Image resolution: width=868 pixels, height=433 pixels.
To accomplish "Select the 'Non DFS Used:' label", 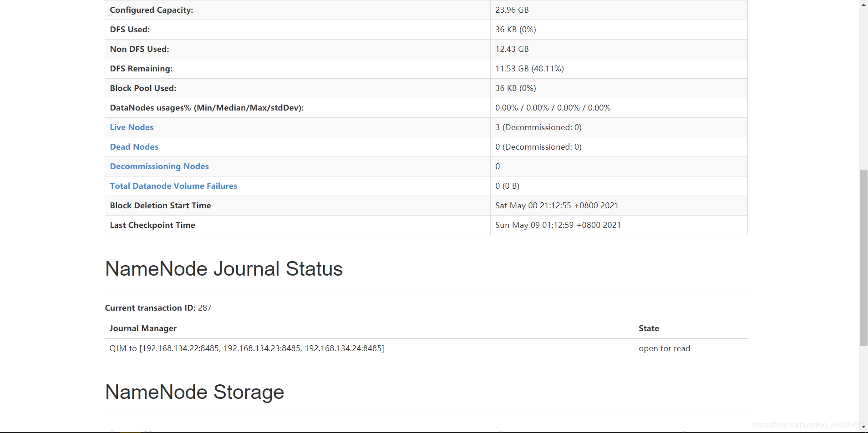I will click(x=139, y=49).
